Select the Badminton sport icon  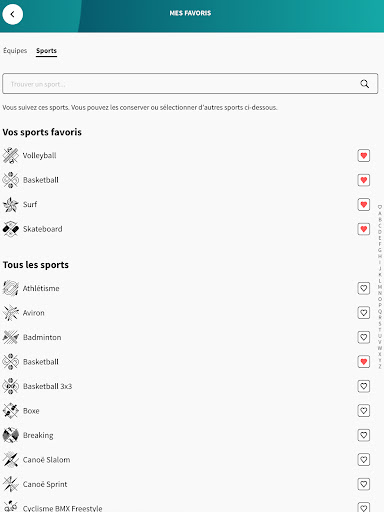11,337
